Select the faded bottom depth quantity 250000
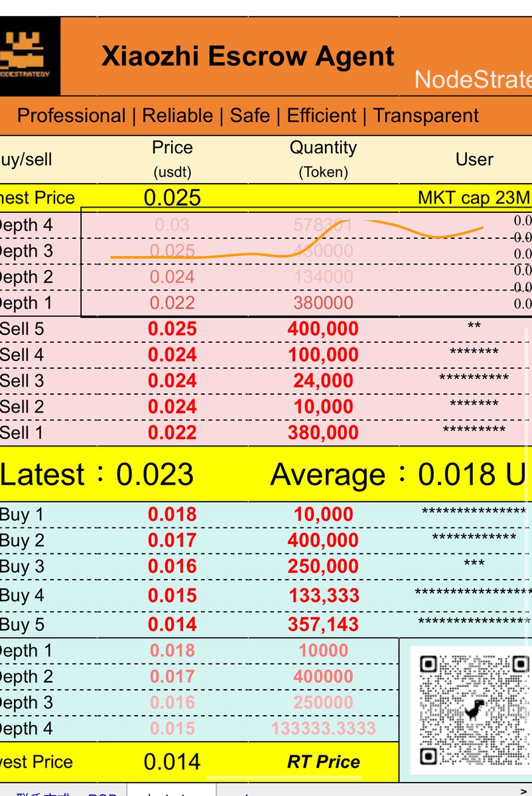 pyautogui.click(x=323, y=702)
